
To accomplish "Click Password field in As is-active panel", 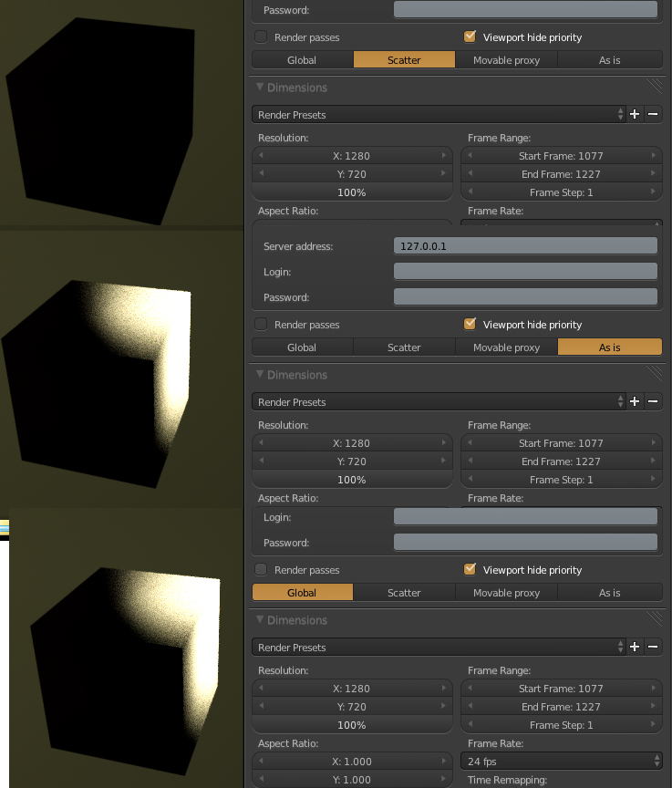I will click(x=525, y=297).
